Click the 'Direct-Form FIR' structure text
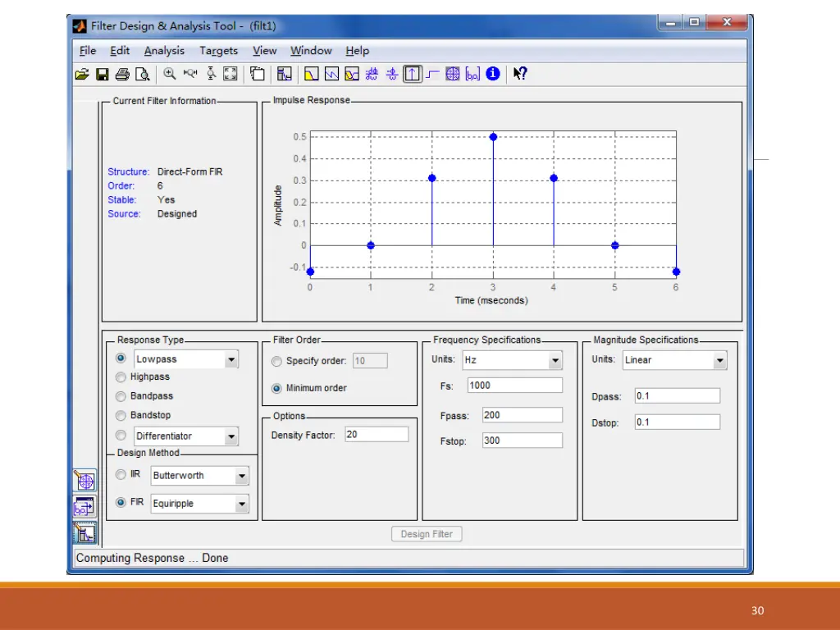840x630 pixels. click(x=189, y=172)
